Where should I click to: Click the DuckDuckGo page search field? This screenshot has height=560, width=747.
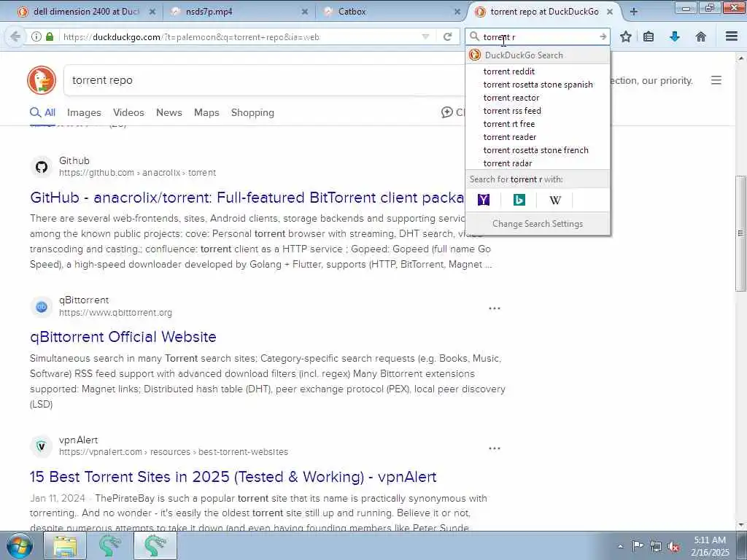click(x=264, y=80)
